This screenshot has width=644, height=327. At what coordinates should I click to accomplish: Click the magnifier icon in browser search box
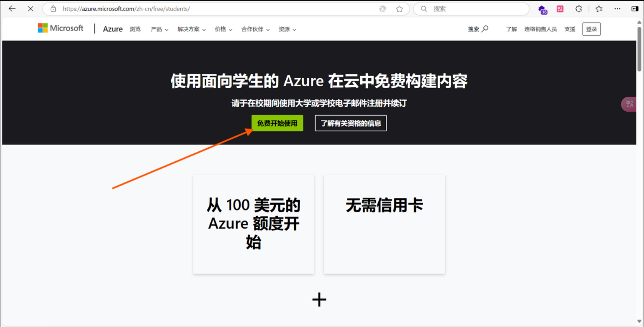424,9
